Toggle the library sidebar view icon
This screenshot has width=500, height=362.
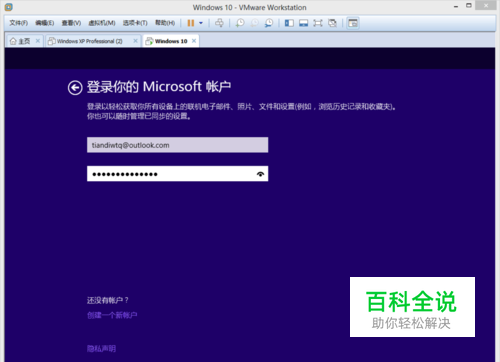click(289, 23)
